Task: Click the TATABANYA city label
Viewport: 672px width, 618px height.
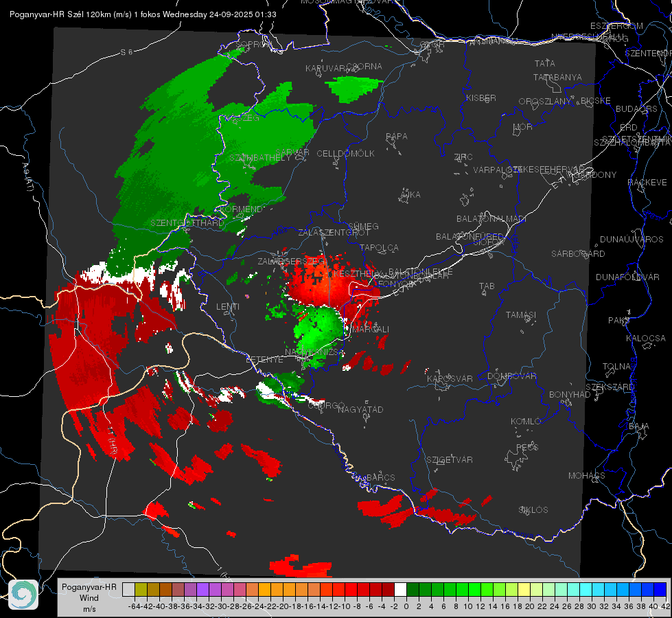Action: click(557, 78)
